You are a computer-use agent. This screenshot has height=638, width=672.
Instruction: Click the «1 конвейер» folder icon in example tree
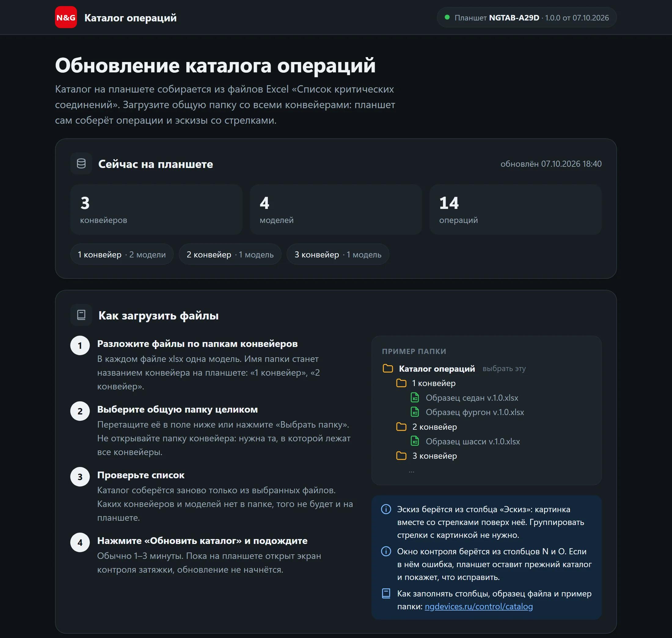coord(401,383)
